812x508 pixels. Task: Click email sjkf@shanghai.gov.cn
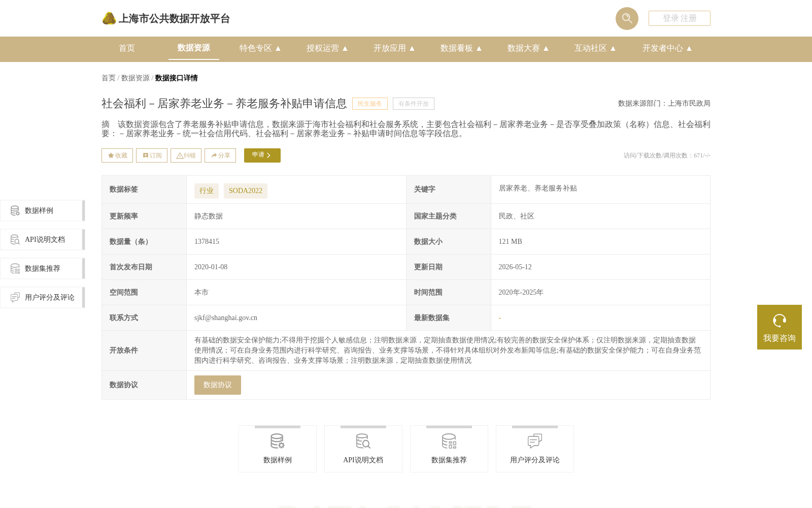click(x=226, y=317)
